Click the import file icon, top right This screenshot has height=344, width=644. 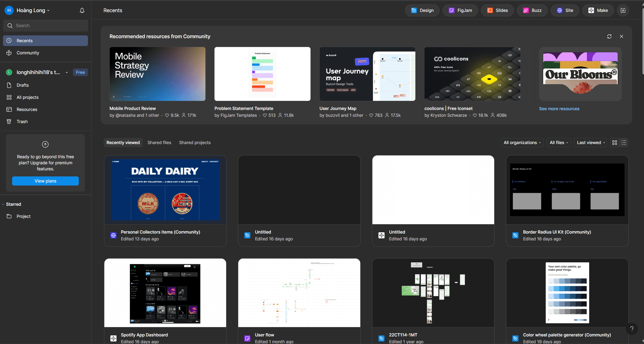pyautogui.click(x=623, y=10)
